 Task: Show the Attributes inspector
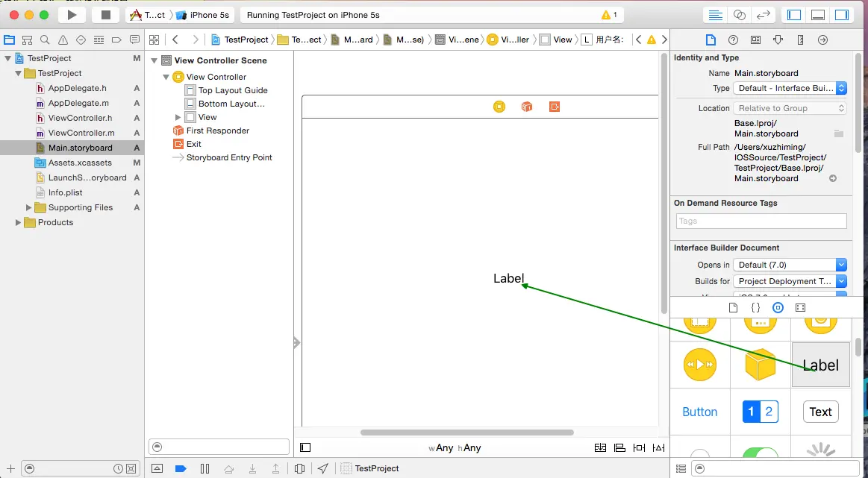coord(778,40)
